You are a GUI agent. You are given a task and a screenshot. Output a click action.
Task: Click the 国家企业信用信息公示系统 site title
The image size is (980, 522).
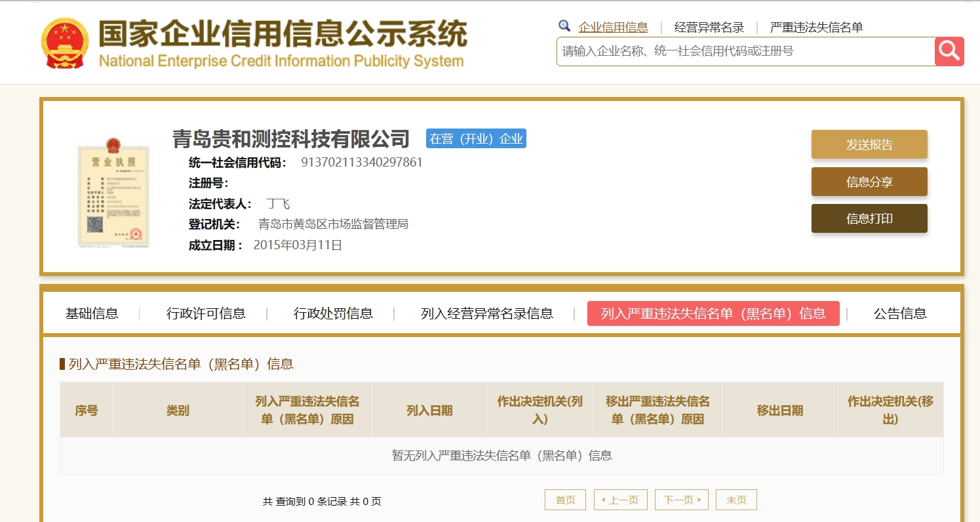point(283,34)
